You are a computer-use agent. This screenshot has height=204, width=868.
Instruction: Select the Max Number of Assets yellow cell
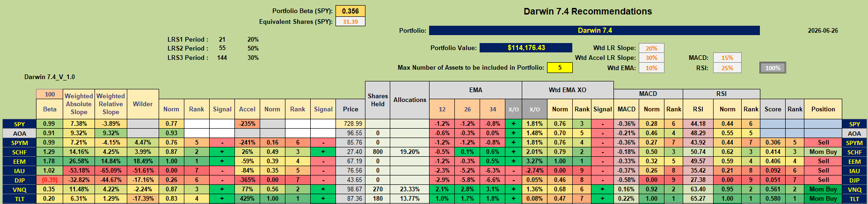560,67
